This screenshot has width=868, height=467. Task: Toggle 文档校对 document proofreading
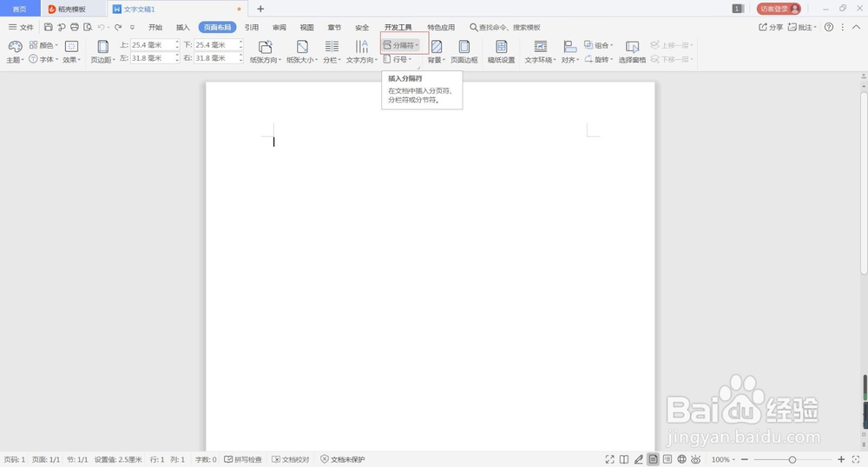pyautogui.click(x=291, y=459)
